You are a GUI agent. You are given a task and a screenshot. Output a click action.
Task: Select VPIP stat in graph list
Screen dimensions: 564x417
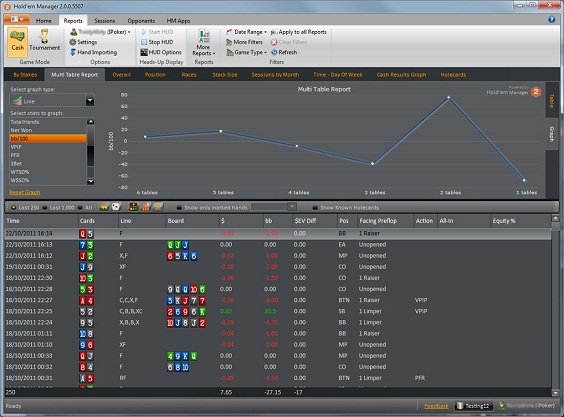point(47,147)
